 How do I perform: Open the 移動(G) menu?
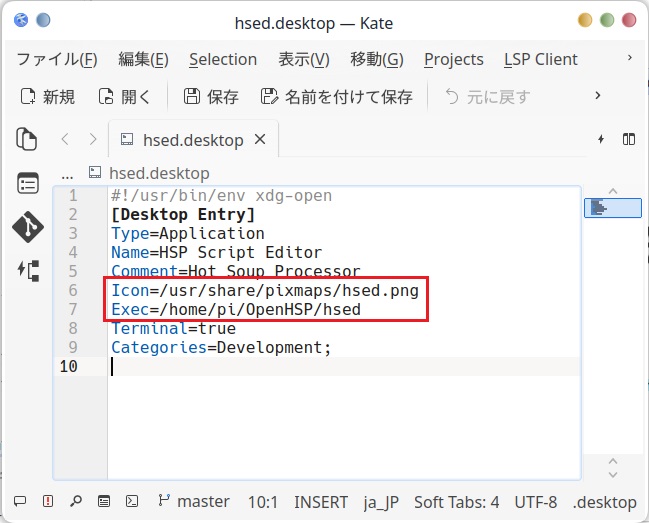coord(377,60)
